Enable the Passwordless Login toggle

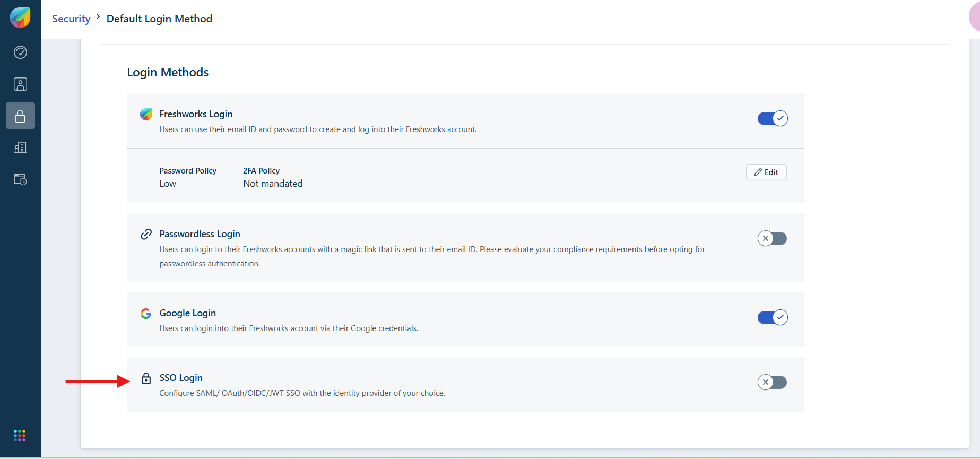773,238
